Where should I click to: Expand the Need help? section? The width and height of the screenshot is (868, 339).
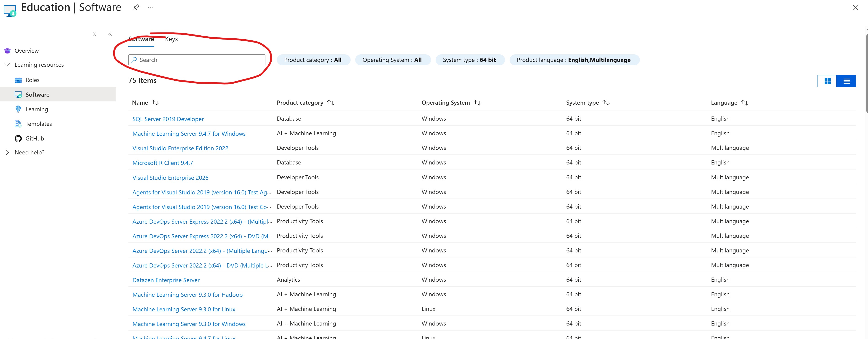[7, 152]
